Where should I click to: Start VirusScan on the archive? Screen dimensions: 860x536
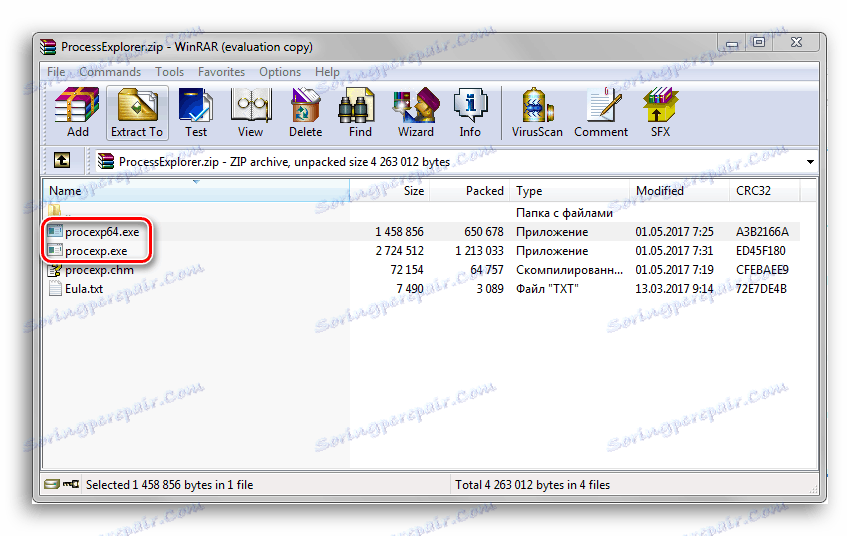click(537, 112)
